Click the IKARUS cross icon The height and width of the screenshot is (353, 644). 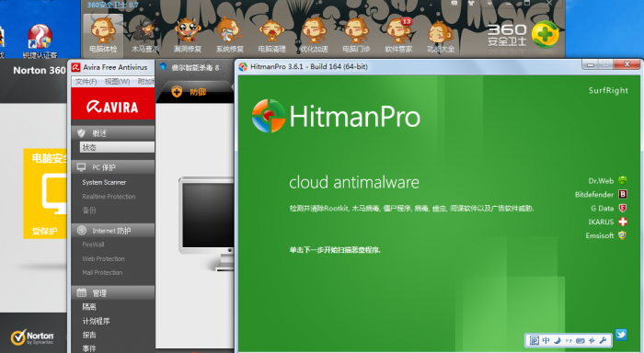coord(623,222)
